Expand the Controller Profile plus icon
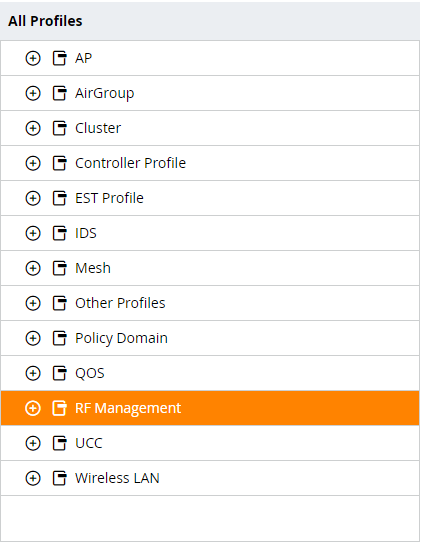This screenshot has height=545, width=422. coord(33,163)
